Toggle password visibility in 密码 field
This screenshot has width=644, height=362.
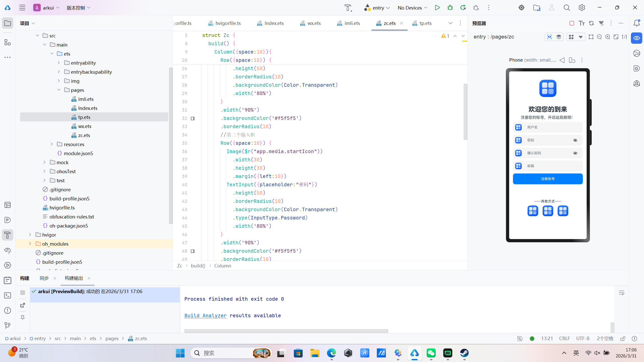[575, 140]
